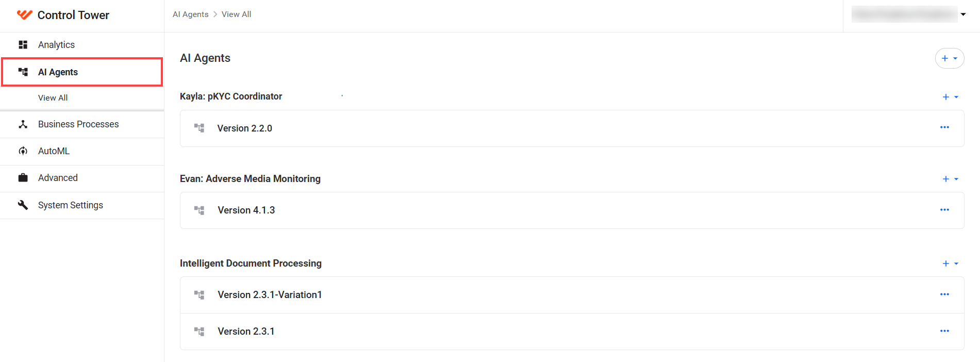Open the user account dropdown arrow
This screenshot has height=362, width=980.
963,14
